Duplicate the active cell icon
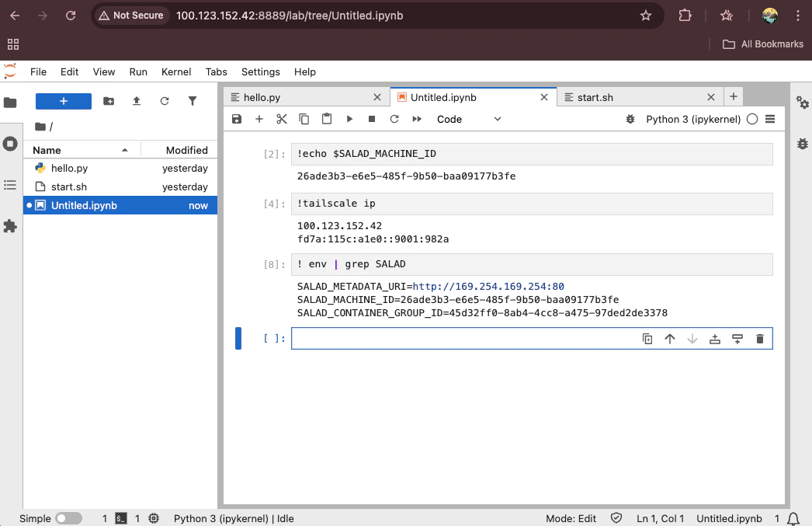The height and width of the screenshot is (526, 812). click(647, 339)
